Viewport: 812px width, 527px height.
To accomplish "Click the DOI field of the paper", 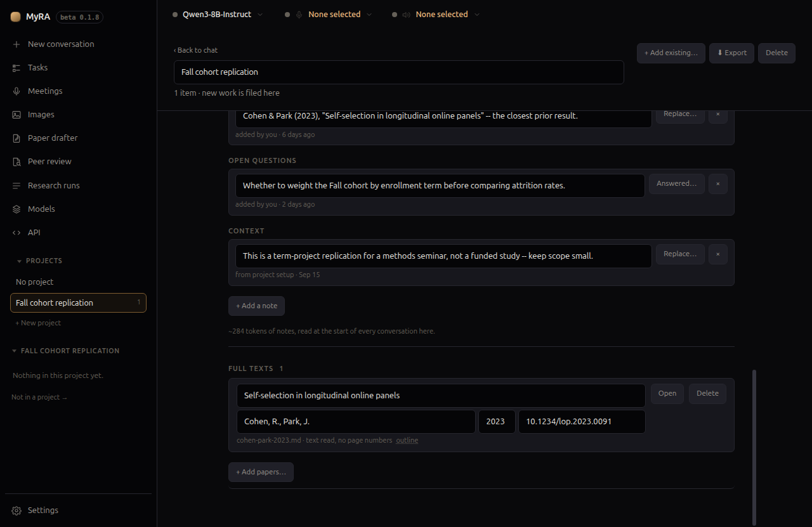I will pos(582,422).
